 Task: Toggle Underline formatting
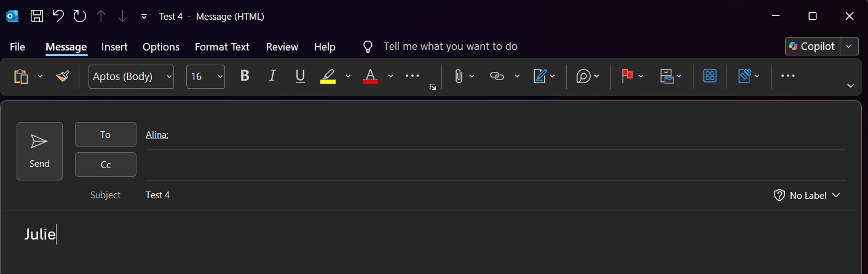300,76
